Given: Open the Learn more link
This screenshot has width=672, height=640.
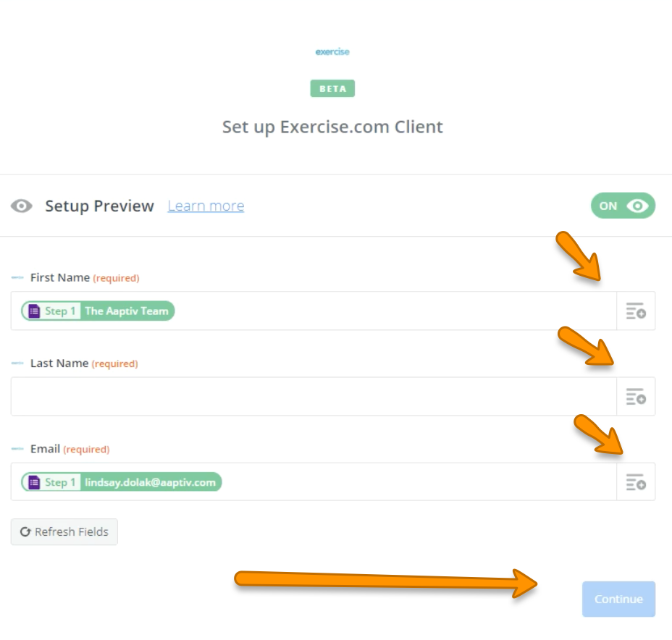Looking at the screenshot, I should point(206,206).
